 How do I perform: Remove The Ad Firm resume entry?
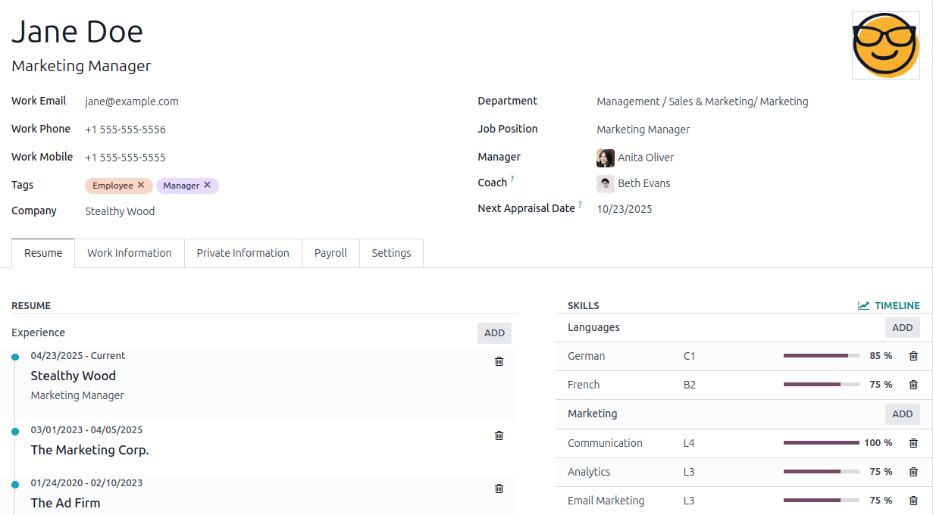pyautogui.click(x=499, y=488)
